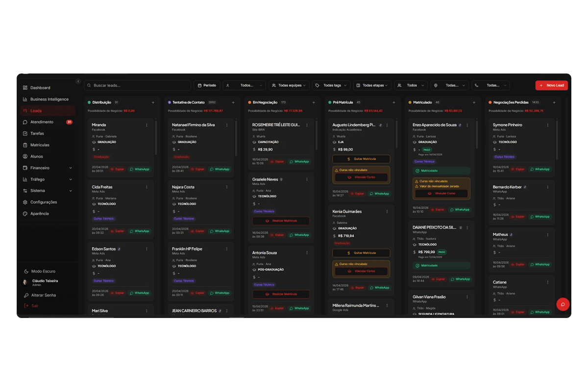Add a lead in Tentativa de Contato
The width and height of the screenshot is (588, 392).
point(233,102)
